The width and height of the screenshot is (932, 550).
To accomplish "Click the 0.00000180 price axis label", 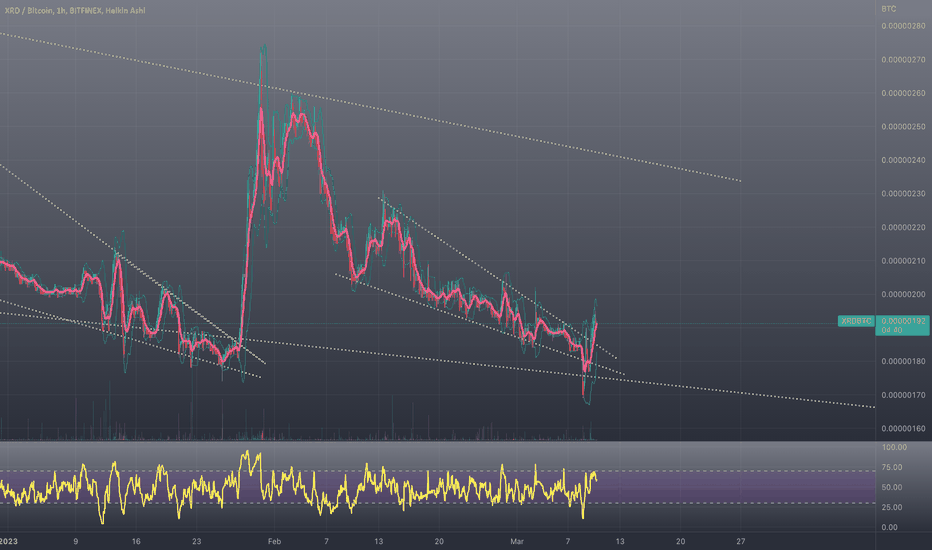I will pyautogui.click(x=903, y=362).
